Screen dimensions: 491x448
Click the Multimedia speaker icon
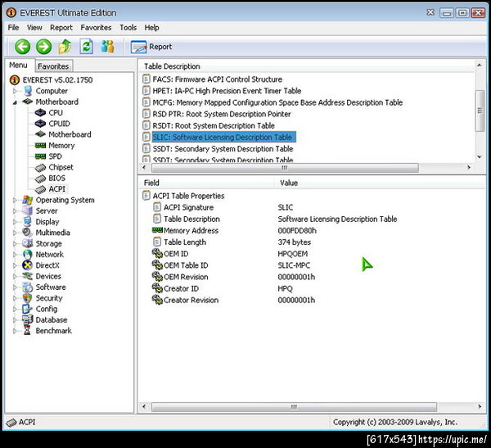28,233
